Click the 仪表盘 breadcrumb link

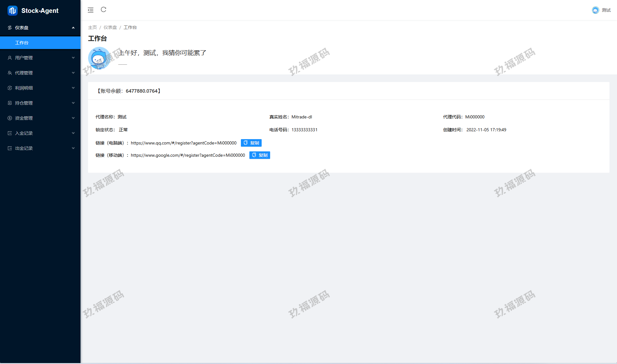tap(110, 27)
